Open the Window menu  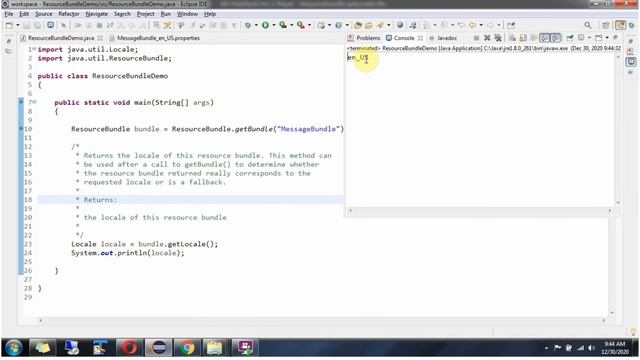click(187, 14)
